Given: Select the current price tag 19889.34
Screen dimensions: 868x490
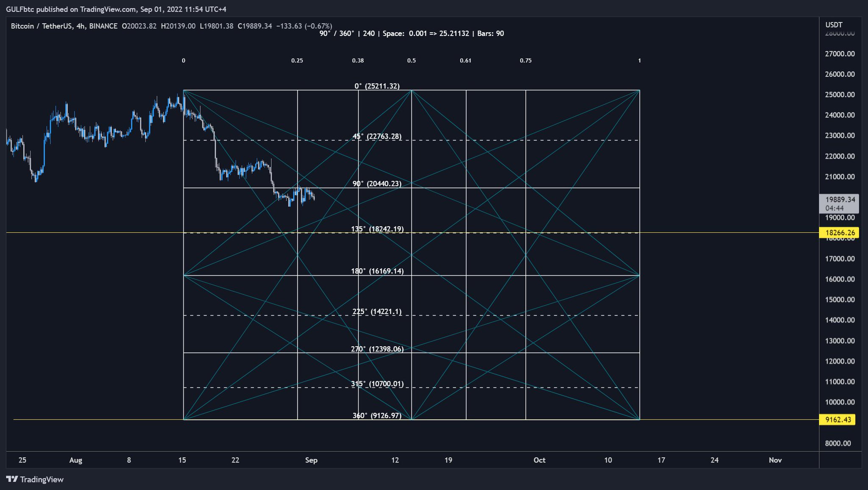Looking at the screenshot, I should [x=840, y=200].
